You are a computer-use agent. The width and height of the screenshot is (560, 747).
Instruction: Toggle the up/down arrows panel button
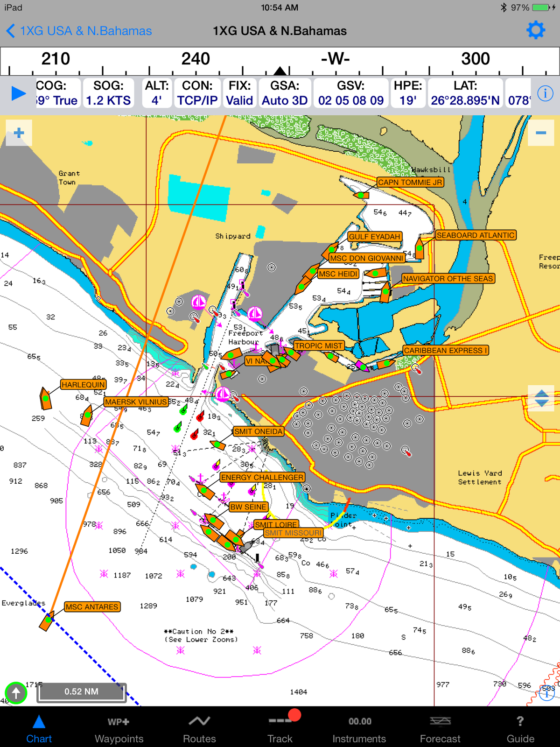(541, 398)
